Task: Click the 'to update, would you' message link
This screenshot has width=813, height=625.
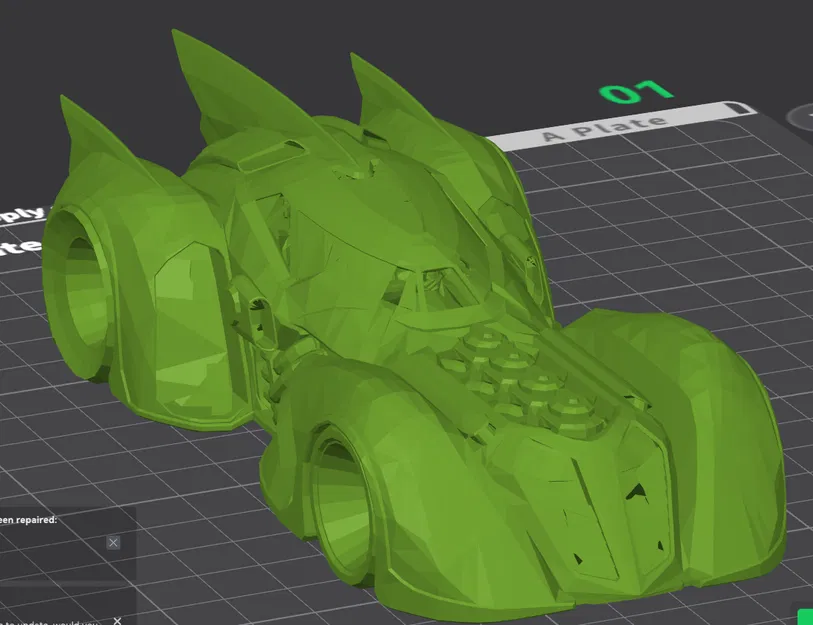Action: coord(48,623)
